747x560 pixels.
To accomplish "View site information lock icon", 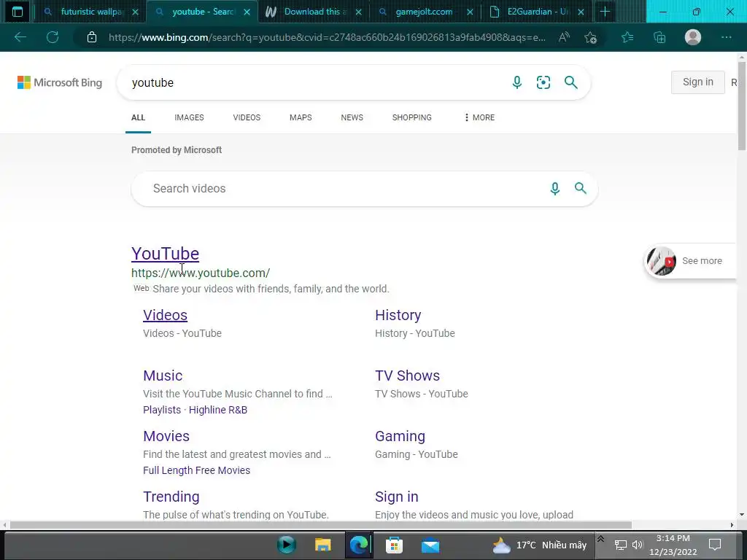I will [92, 37].
